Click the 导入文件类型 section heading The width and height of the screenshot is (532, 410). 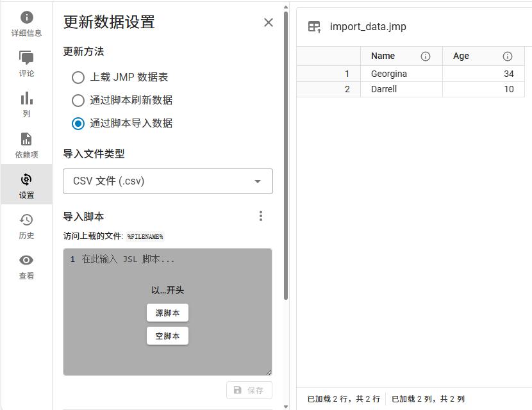coord(94,154)
